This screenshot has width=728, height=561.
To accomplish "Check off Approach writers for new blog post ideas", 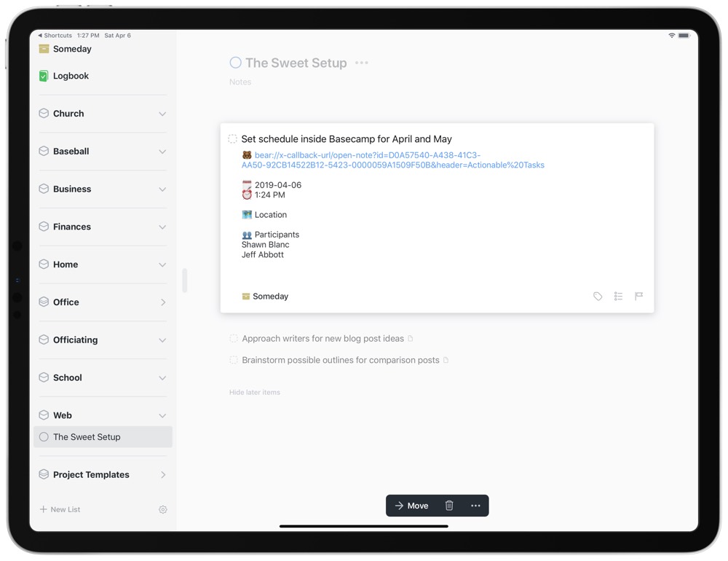I will (234, 338).
